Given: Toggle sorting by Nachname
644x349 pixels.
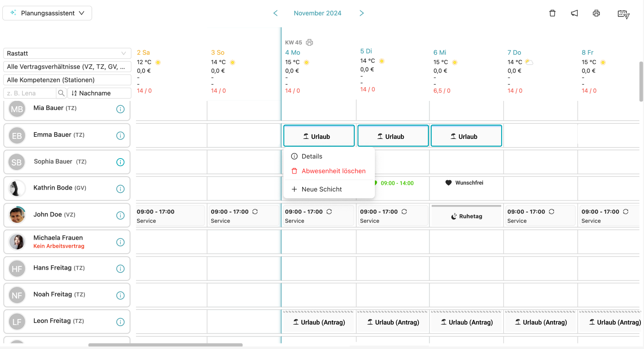Looking at the screenshot, I should (99, 93).
